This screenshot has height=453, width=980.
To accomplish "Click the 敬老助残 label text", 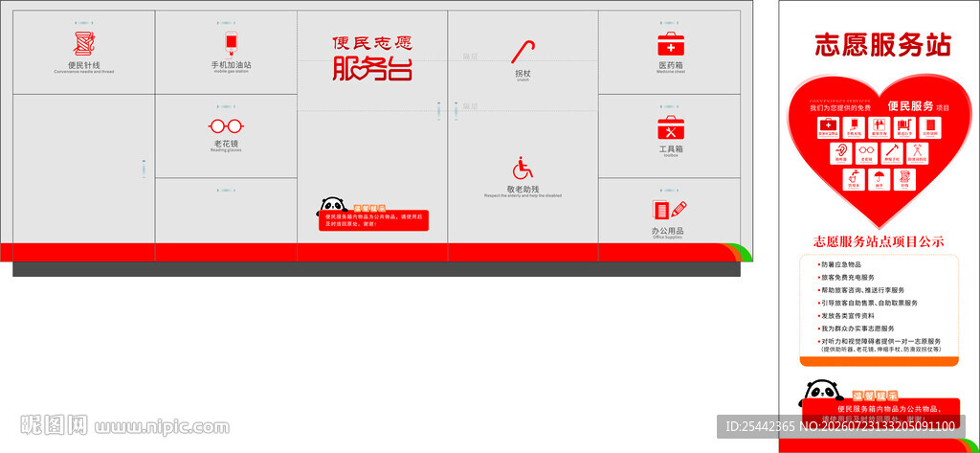I will pos(523,189).
